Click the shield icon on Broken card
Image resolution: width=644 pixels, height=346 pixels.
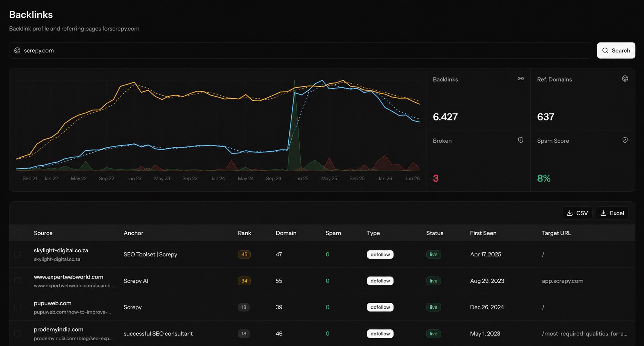click(x=521, y=140)
